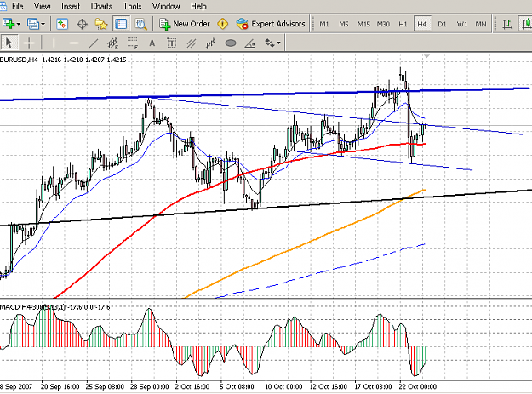Select the Ellipse drawing tool
Viewport: 532px width, 394px height.
[x=231, y=43]
